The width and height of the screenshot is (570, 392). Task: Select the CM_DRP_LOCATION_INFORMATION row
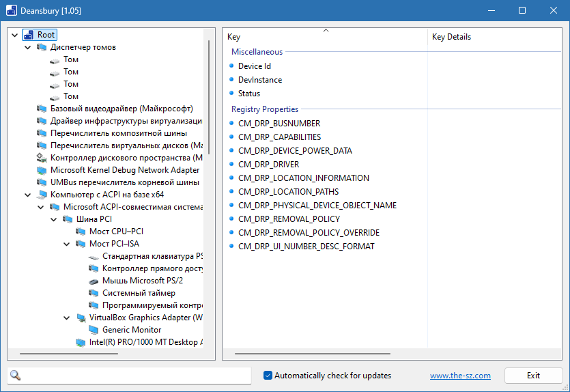pyautogui.click(x=392, y=178)
